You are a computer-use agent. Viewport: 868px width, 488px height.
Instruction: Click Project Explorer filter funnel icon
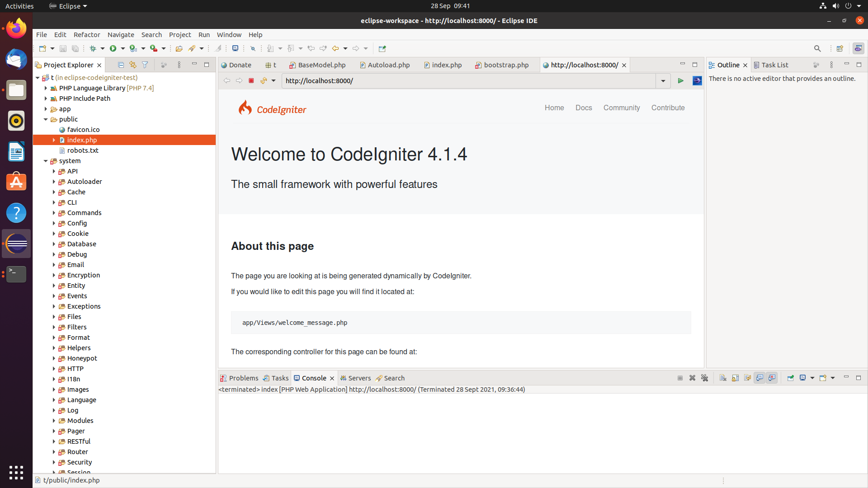[145, 65]
